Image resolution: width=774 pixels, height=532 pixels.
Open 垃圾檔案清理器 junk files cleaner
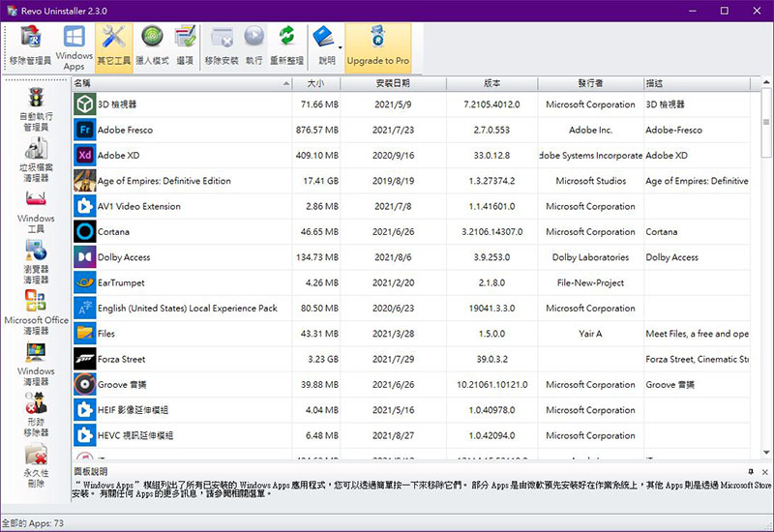click(36, 160)
